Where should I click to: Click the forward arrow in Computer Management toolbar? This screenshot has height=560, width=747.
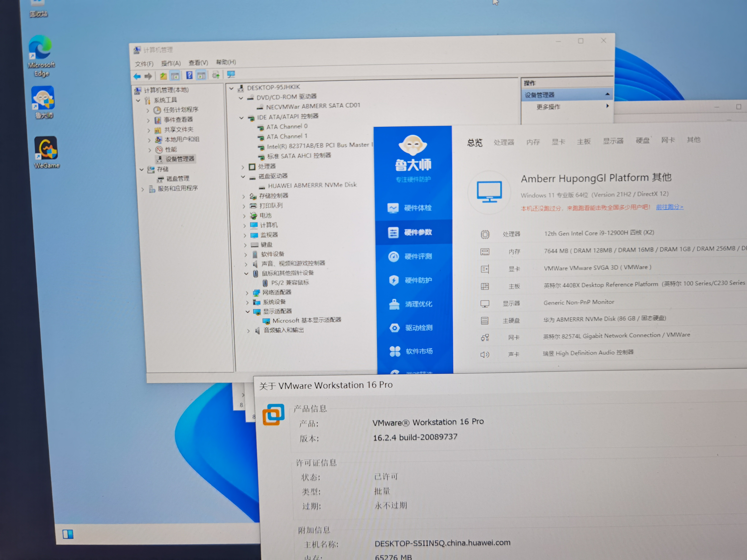(148, 76)
